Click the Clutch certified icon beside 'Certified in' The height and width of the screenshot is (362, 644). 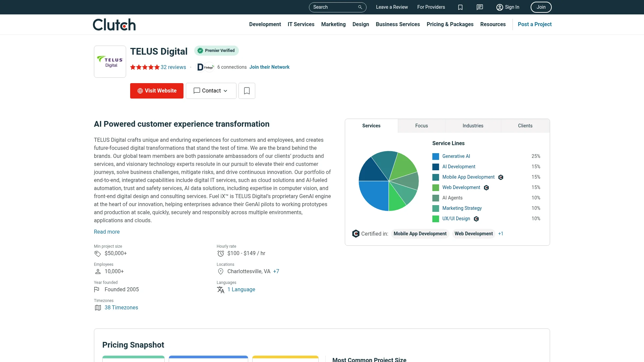[x=356, y=234]
